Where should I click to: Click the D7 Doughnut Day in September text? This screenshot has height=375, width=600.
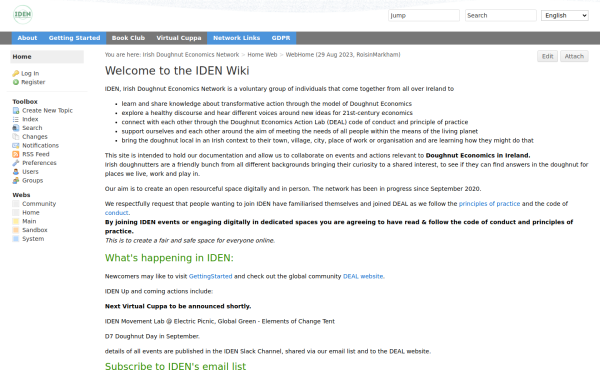152,336
